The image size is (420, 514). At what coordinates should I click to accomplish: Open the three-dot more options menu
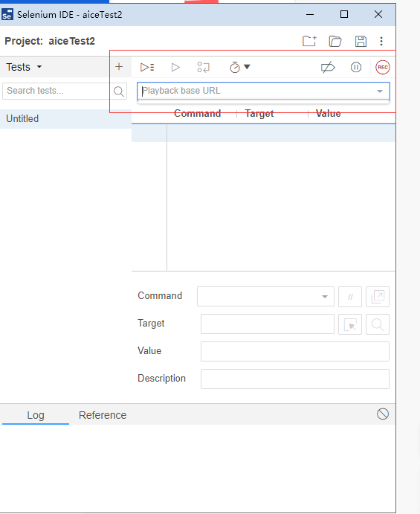tap(381, 42)
